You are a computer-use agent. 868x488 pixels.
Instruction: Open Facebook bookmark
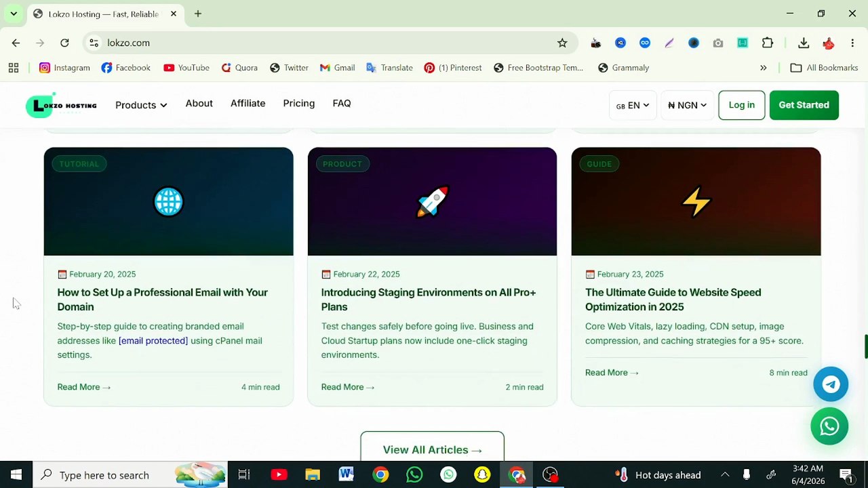[125, 68]
